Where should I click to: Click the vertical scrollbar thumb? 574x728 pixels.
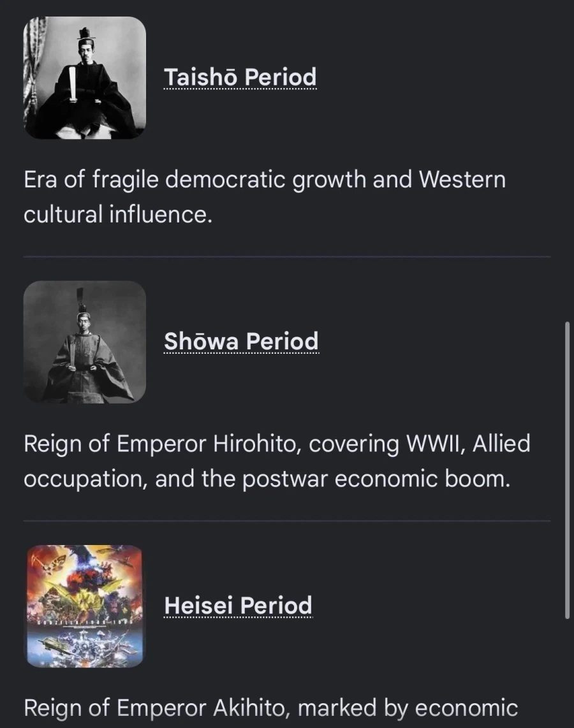567,470
